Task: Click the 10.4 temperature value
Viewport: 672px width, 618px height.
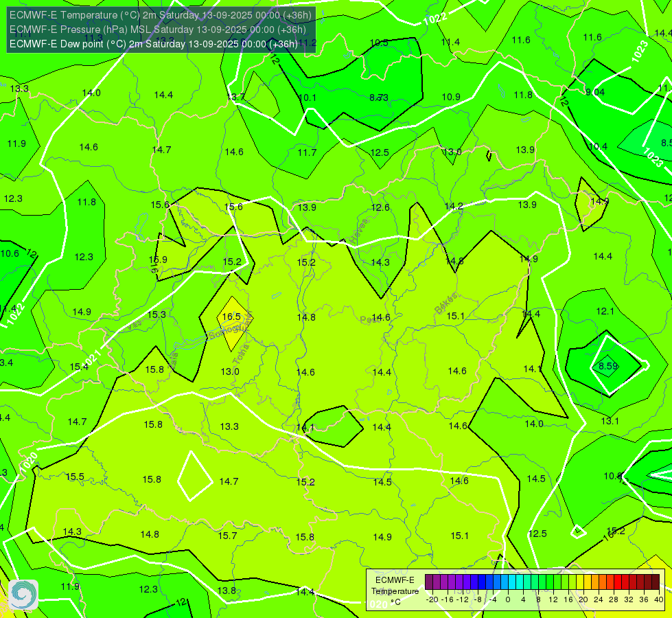Action: [598, 146]
